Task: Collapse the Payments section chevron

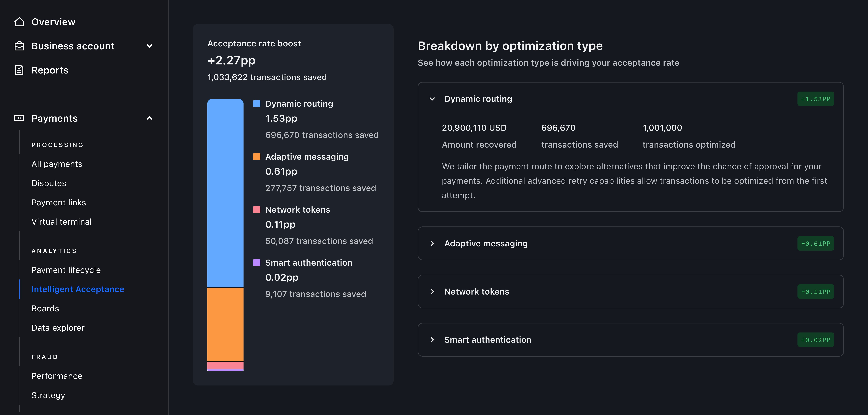Action: 150,118
